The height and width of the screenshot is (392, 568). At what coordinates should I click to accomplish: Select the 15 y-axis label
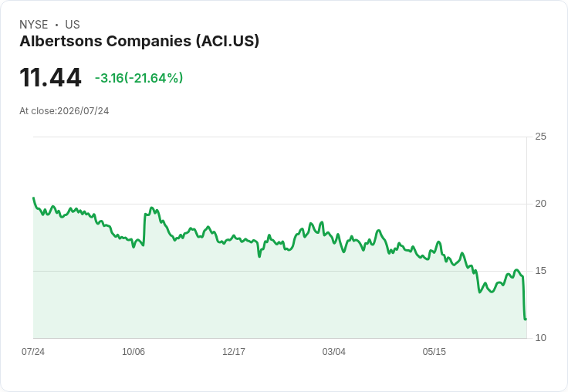[x=540, y=271]
